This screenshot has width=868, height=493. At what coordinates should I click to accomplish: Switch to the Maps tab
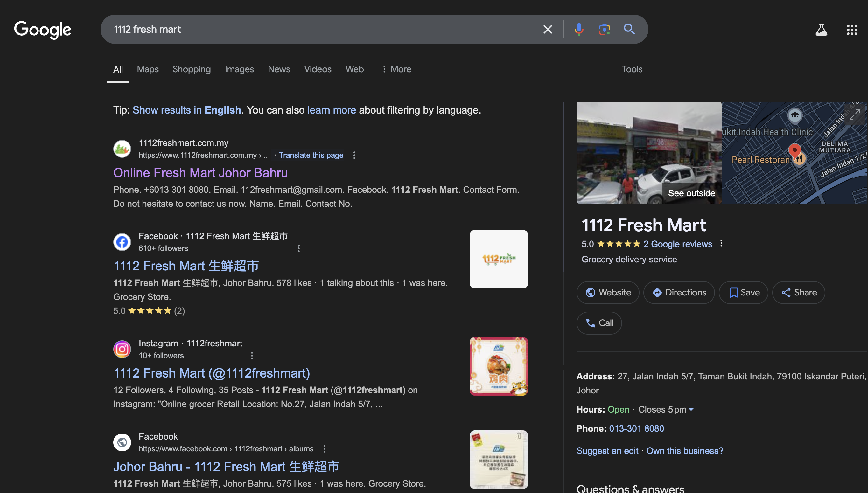(148, 69)
